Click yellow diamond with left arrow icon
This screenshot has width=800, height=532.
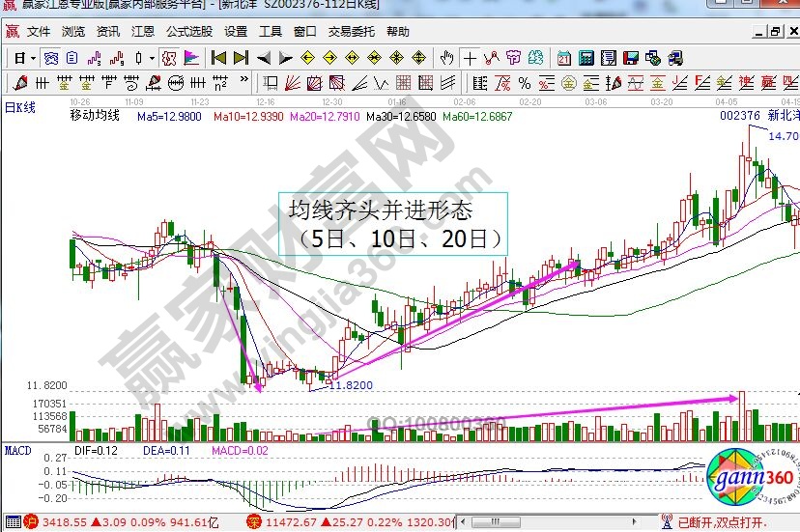click(307, 58)
